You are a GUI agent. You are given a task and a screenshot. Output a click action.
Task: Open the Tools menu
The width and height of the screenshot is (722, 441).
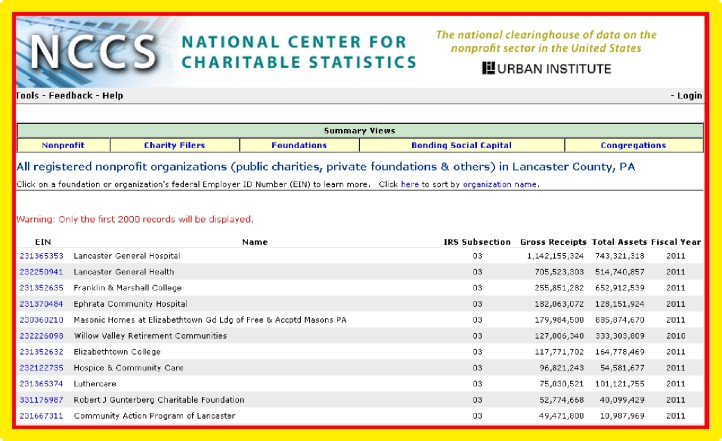click(x=27, y=96)
